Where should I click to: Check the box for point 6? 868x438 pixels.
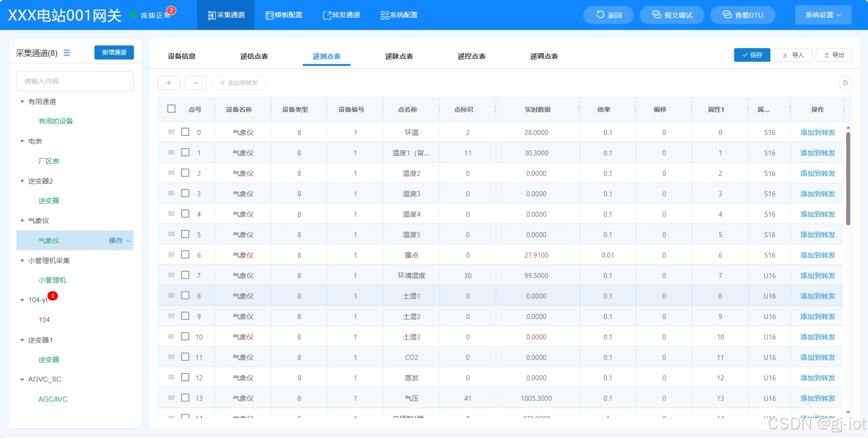pyautogui.click(x=185, y=254)
